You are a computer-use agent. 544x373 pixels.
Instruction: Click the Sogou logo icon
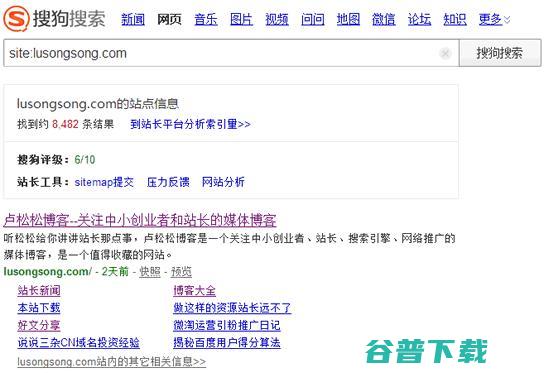(x=16, y=19)
